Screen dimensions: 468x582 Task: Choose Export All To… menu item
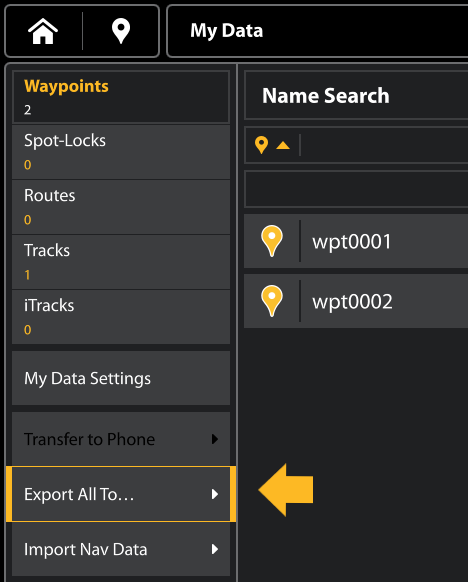(121, 494)
